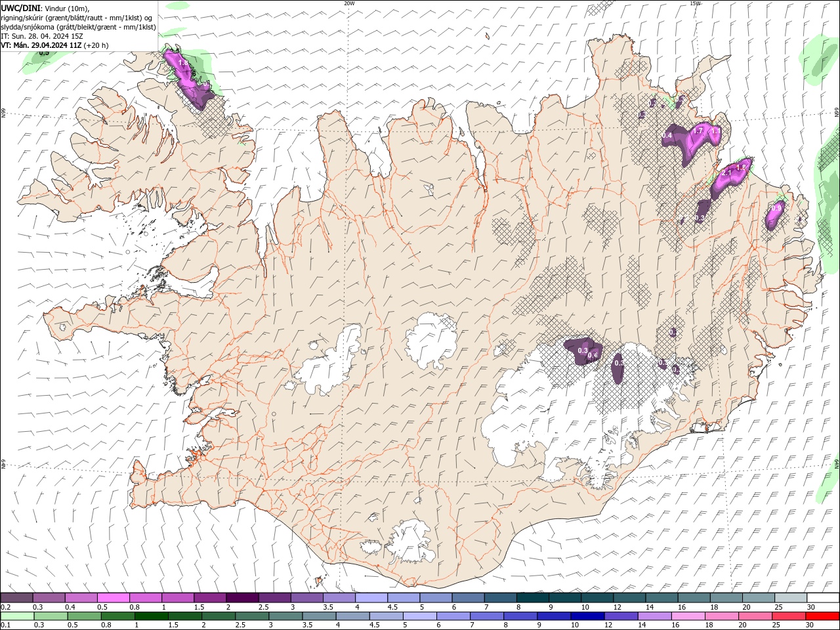Click the darkest green 1–1.5 rain legend swatch
The height and width of the screenshot is (630, 840).
[151, 616]
